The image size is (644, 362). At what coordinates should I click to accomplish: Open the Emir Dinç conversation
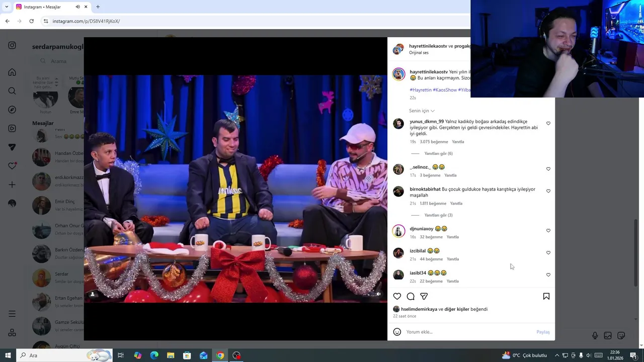tap(58, 205)
